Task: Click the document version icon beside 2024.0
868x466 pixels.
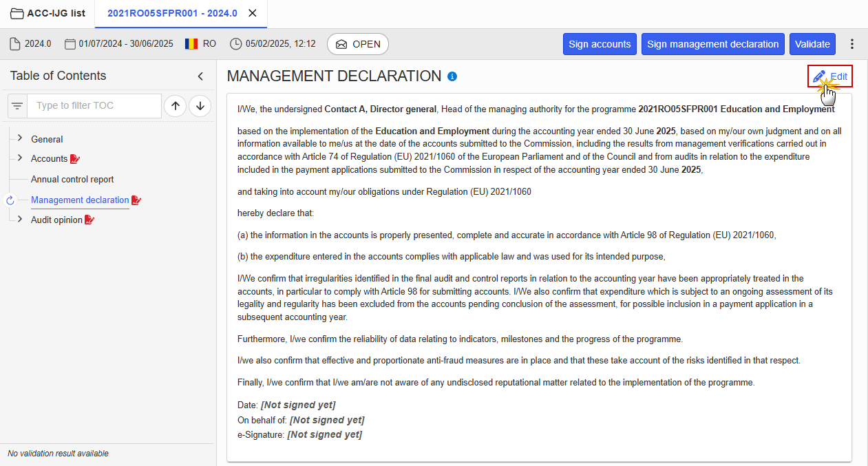Action: (x=15, y=44)
